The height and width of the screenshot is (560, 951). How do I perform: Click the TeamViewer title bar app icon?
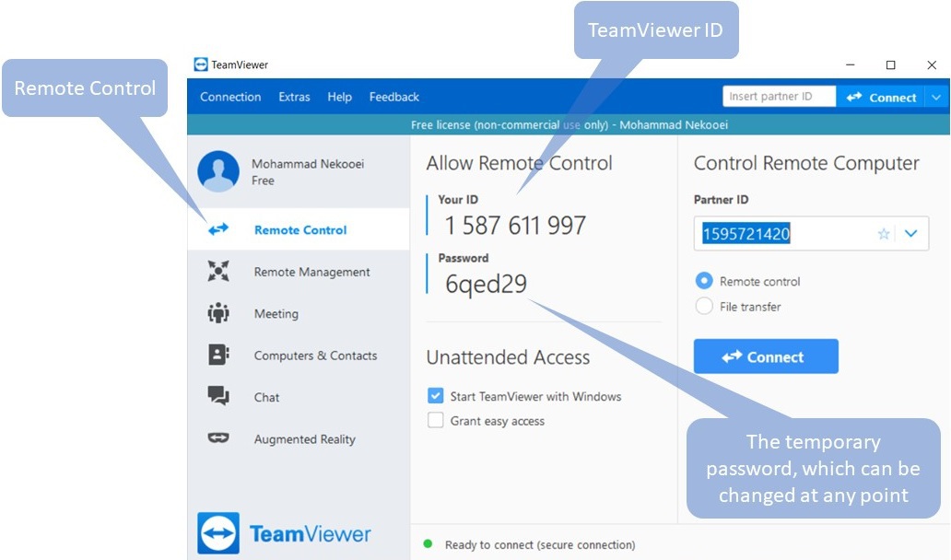pos(201,64)
